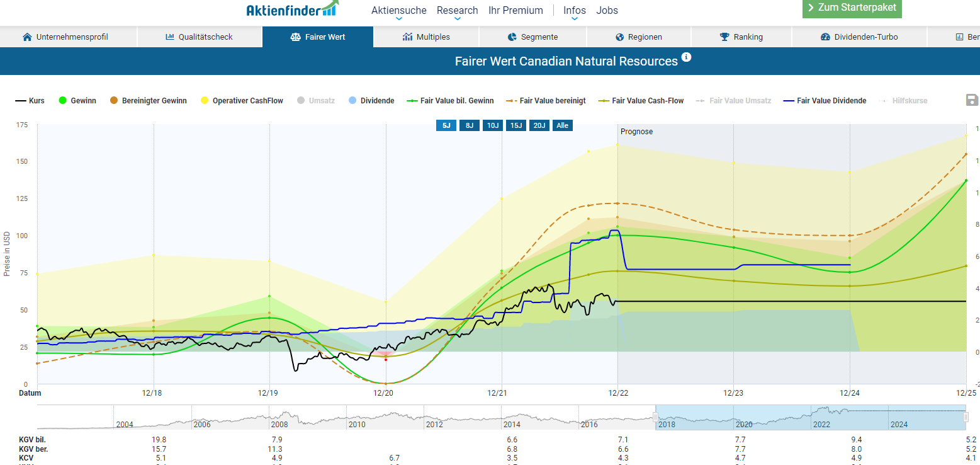Select the 20J time range

coord(539,125)
